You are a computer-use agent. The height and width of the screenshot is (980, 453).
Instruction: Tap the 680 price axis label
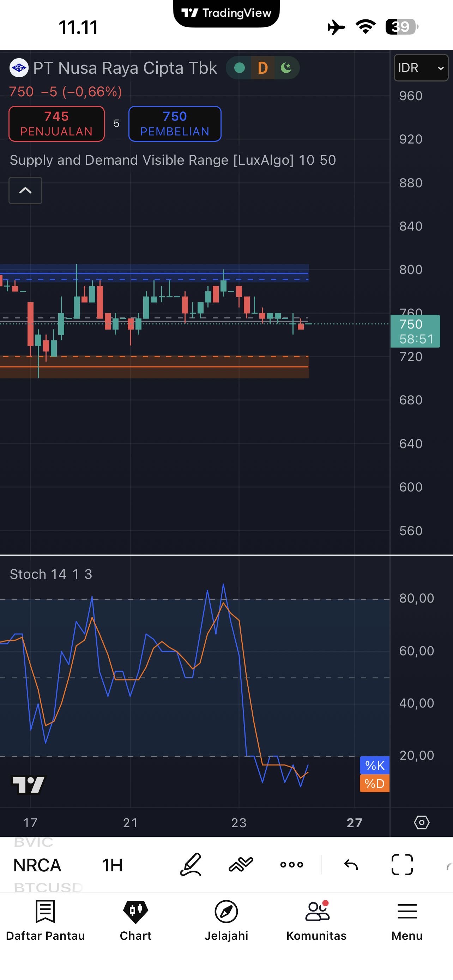(x=411, y=400)
